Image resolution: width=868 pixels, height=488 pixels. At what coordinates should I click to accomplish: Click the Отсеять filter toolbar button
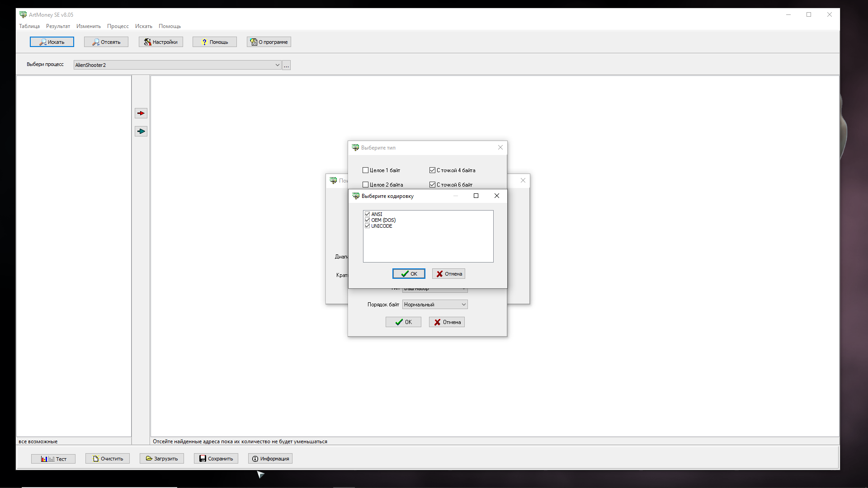pos(106,42)
